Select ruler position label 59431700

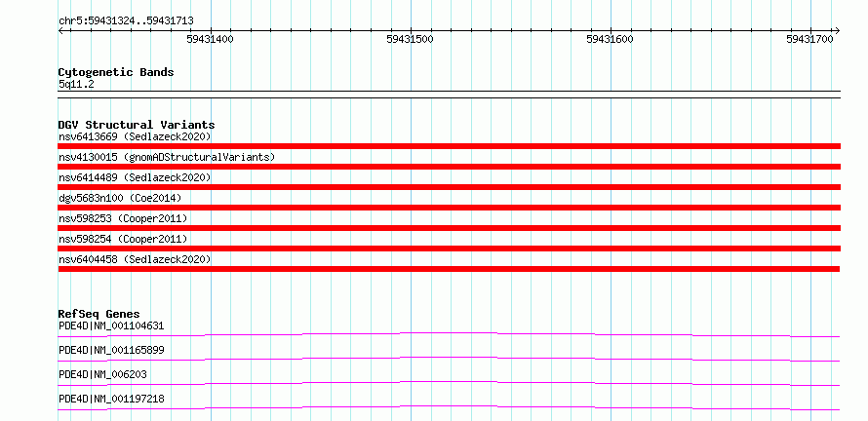tap(809, 40)
